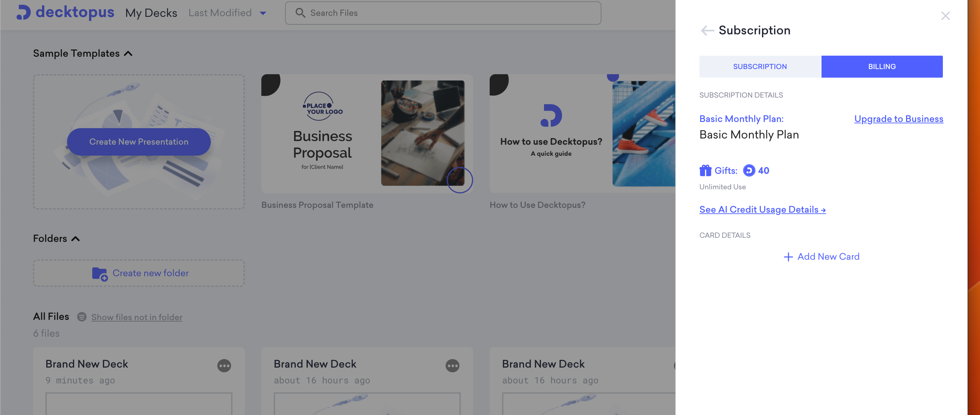Click the Decktopus logo icon
The height and width of the screenshot is (415, 980).
coord(24,13)
